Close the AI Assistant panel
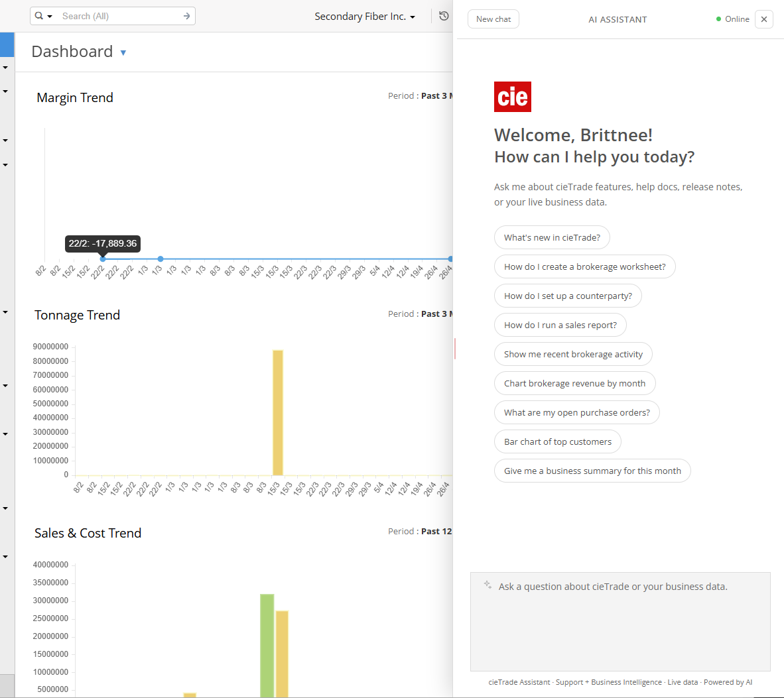784x698 pixels. pyautogui.click(x=763, y=19)
